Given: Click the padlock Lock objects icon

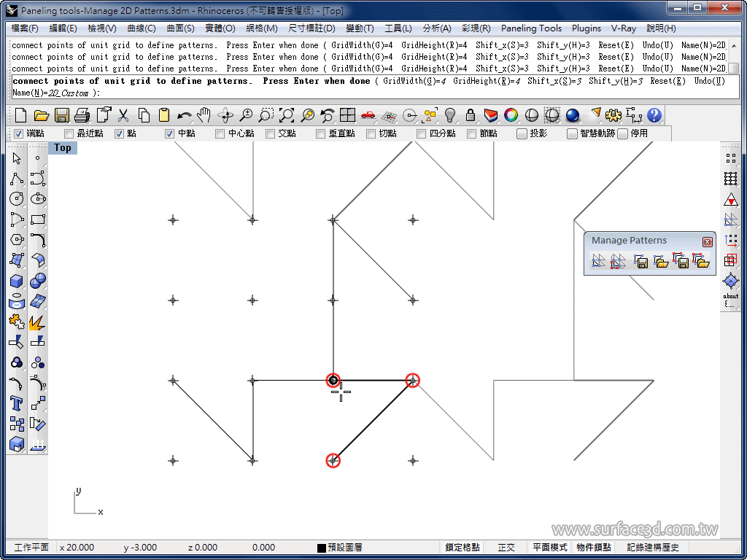Looking at the screenshot, I should pyautogui.click(x=471, y=115).
